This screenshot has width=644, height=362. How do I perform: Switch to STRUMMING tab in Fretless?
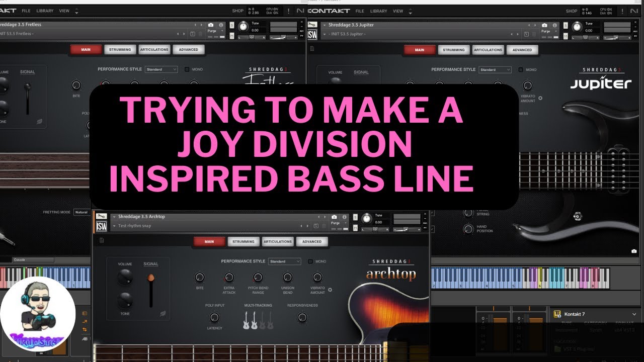click(x=120, y=49)
